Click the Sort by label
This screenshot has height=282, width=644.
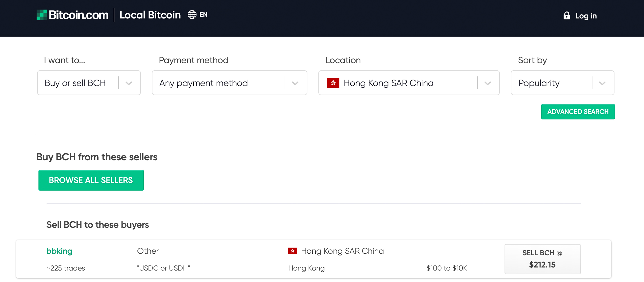click(x=532, y=60)
